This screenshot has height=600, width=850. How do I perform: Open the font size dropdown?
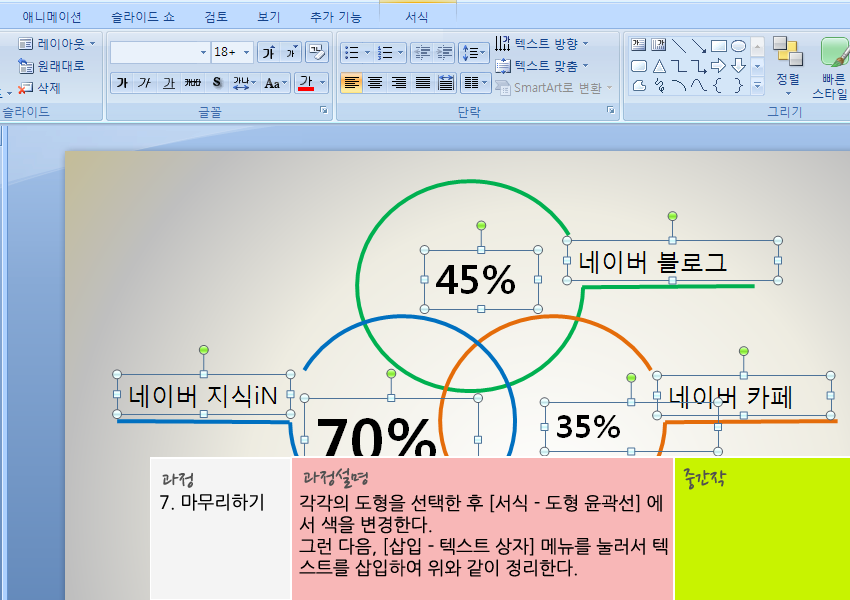coord(244,52)
